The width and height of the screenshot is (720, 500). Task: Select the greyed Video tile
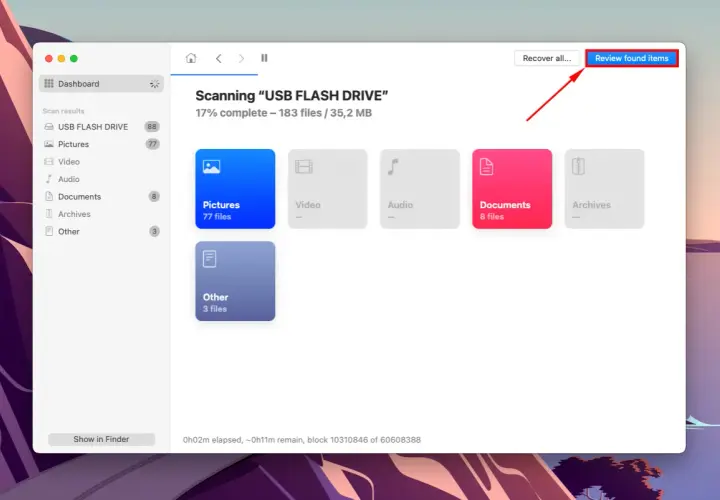tap(327, 189)
